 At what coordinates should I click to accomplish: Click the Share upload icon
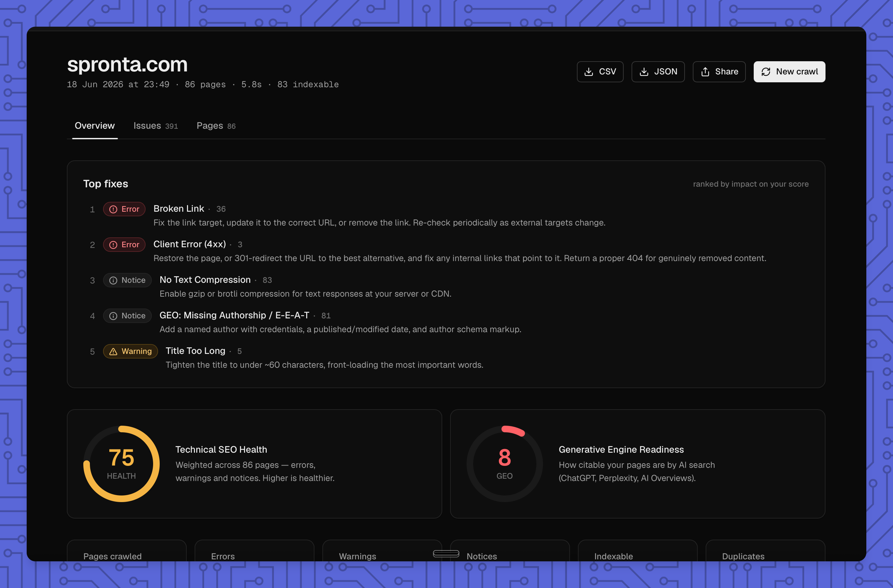point(705,72)
